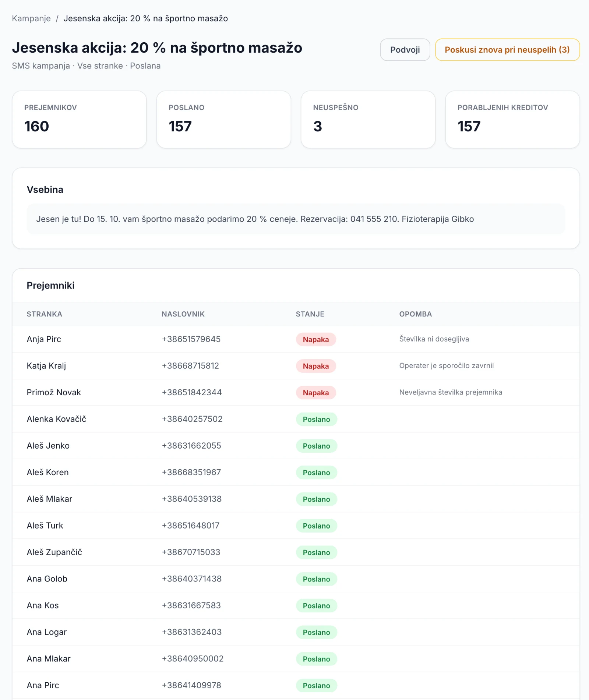This screenshot has width=589, height=700.
Task: Click note 'Operater je sporočilo zavrnil'
Action: (447, 365)
